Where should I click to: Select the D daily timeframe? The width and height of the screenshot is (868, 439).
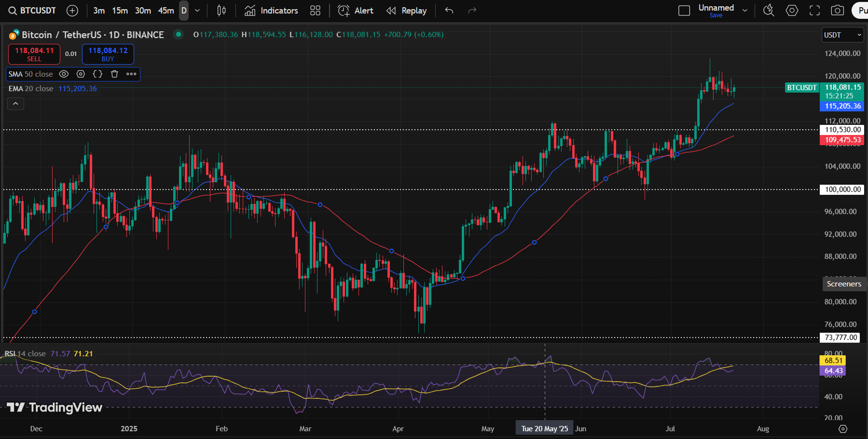184,10
